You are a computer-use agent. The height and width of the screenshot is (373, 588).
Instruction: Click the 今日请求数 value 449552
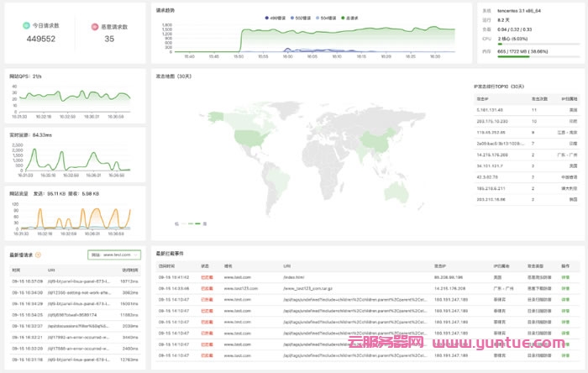[x=41, y=39]
